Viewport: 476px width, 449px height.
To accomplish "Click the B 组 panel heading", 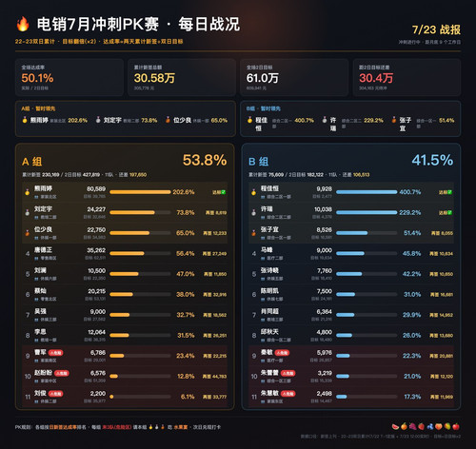I will coord(258,162).
